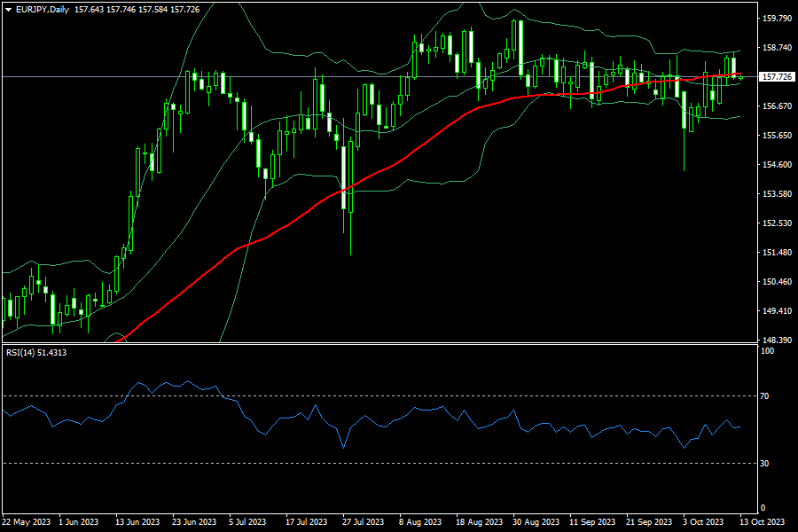Screen dimensions: 798x532
Task: Click the 150.460 price axis label
Action: pyautogui.click(x=777, y=282)
